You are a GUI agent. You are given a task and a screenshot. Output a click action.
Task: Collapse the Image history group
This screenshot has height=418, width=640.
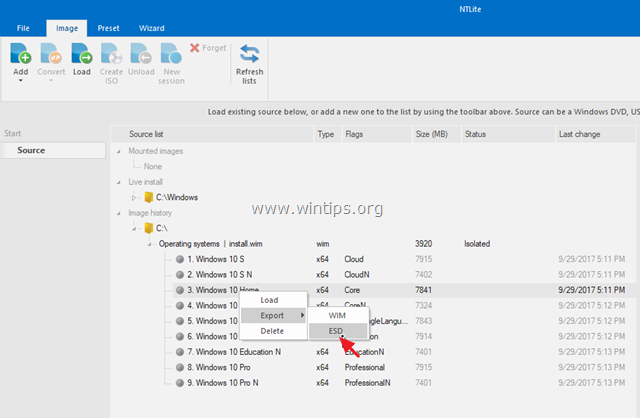tap(119, 213)
